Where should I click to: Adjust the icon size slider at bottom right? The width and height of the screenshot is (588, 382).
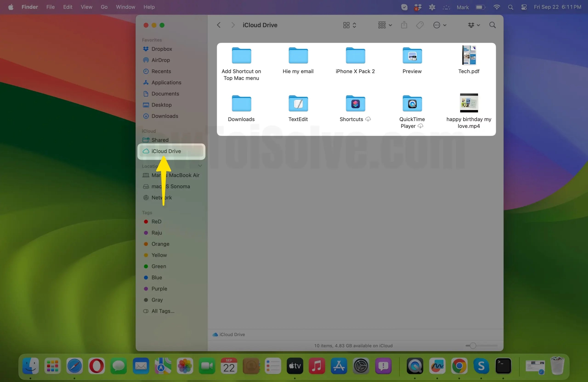473,346
